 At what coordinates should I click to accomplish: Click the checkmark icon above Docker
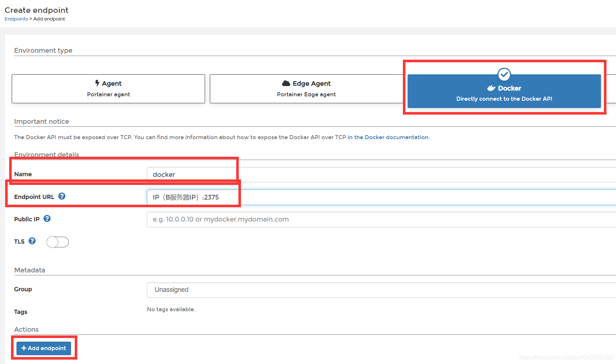coord(504,74)
